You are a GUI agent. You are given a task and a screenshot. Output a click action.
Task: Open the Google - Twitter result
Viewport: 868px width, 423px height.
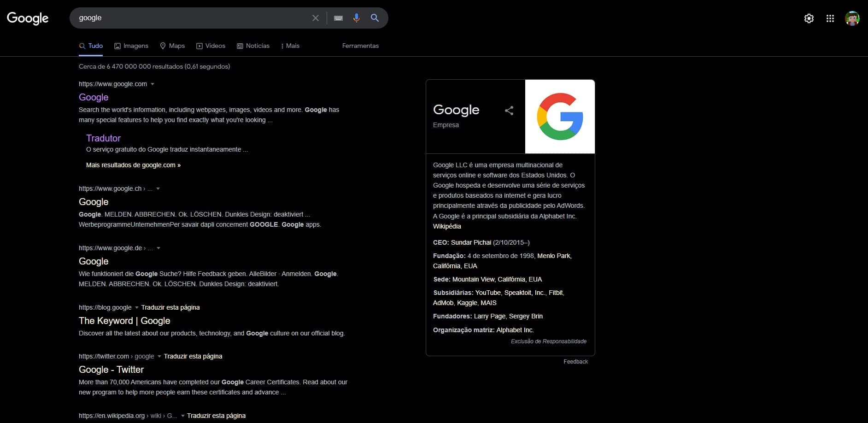pyautogui.click(x=111, y=370)
